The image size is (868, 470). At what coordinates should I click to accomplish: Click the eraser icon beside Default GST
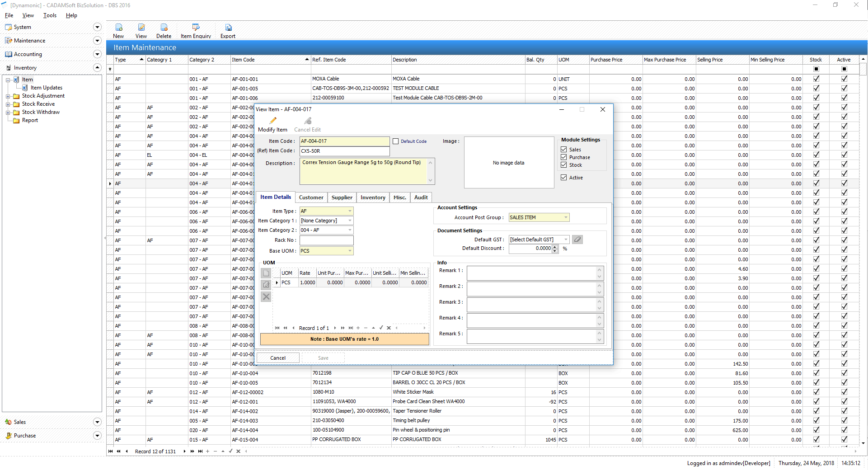(577, 240)
